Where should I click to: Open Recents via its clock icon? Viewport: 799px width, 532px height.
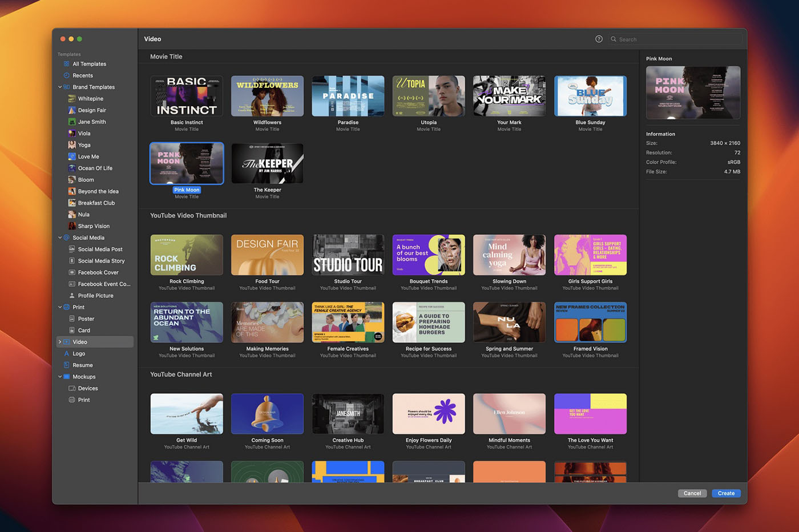click(x=66, y=75)
